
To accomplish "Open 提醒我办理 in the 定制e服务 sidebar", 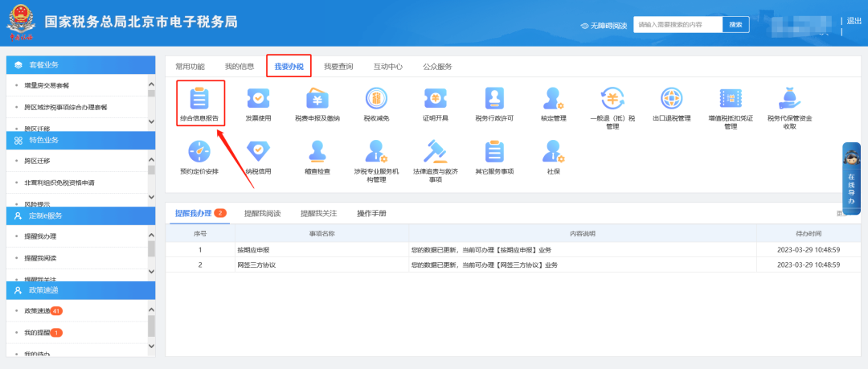I will coord(40,236).
